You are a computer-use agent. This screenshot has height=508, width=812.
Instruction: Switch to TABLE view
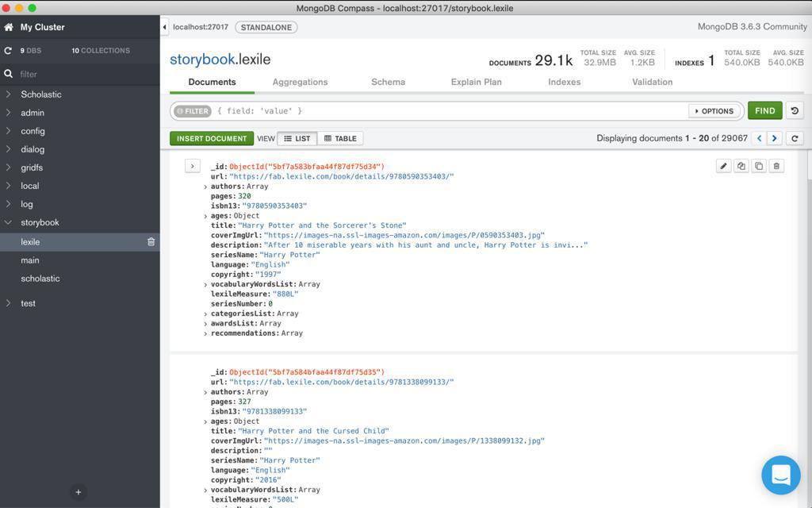coord(340,138)
